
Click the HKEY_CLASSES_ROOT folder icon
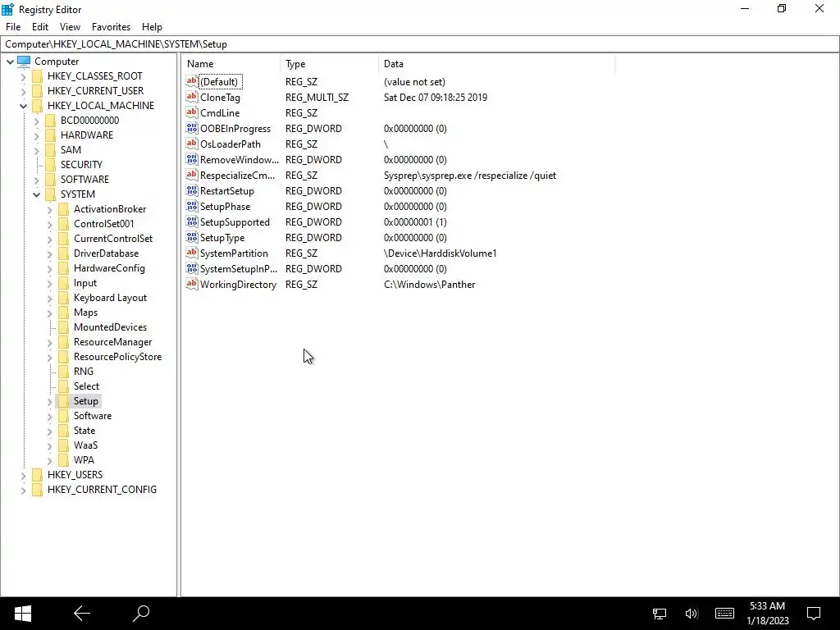click(x=38, y=76)
